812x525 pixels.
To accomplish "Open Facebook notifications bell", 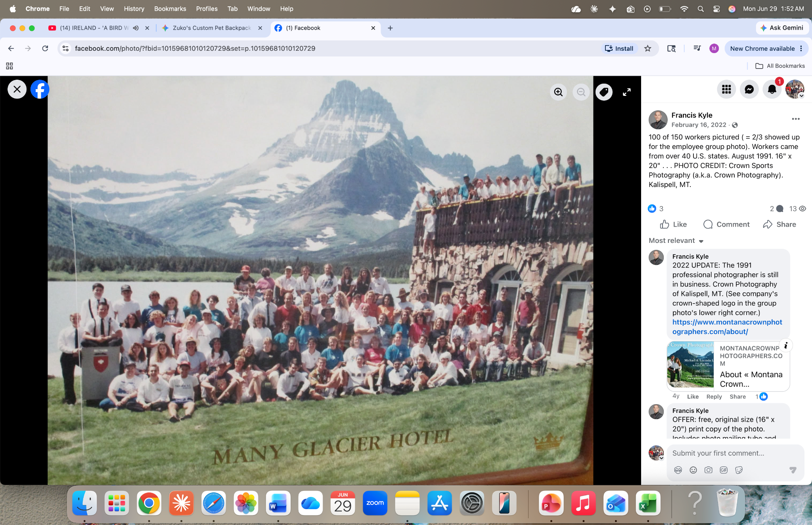I will pos(772,90).
